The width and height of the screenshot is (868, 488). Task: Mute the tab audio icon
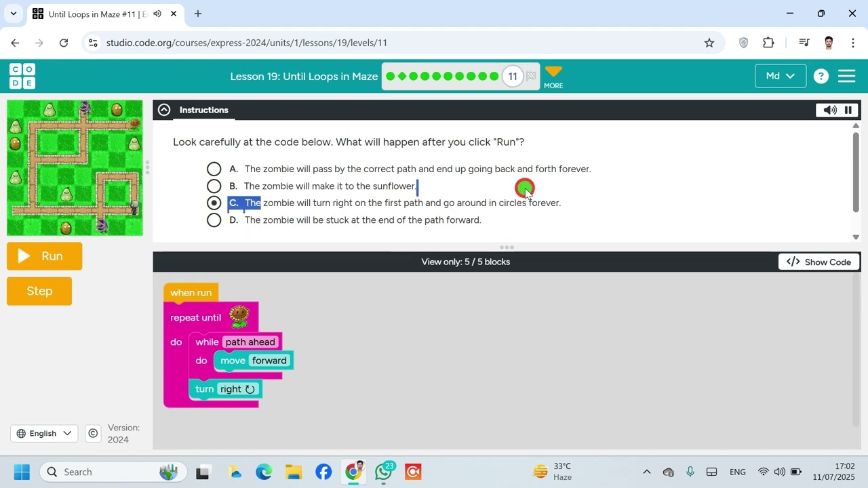click(x=157, y=14)
